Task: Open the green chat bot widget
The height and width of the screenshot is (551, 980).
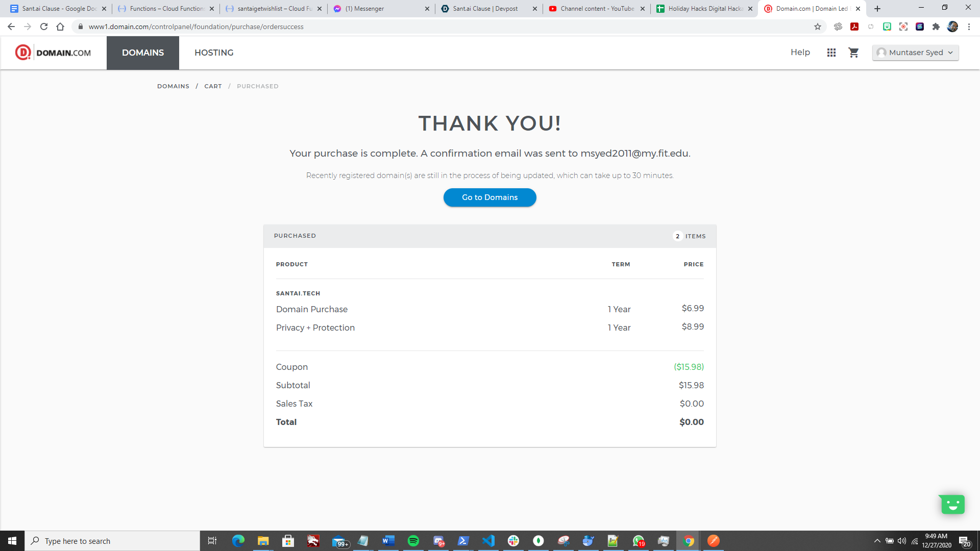Action: (952, 505)
